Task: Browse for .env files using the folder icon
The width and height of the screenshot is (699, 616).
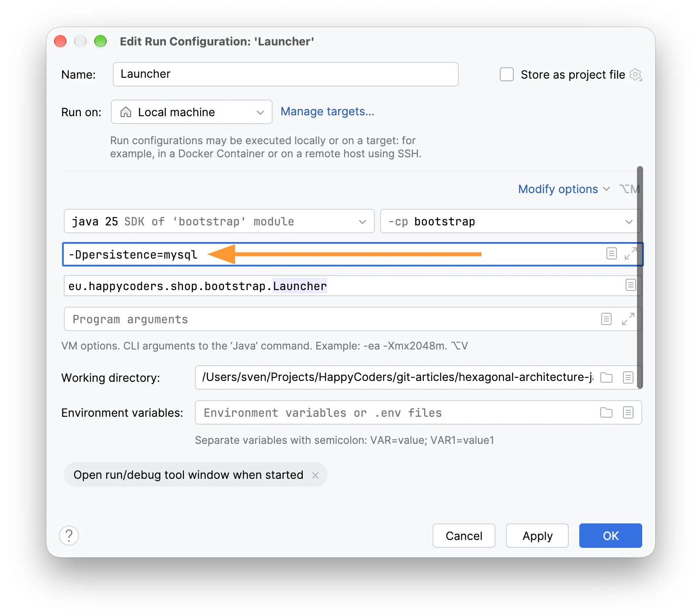Action: coord(606,412)
